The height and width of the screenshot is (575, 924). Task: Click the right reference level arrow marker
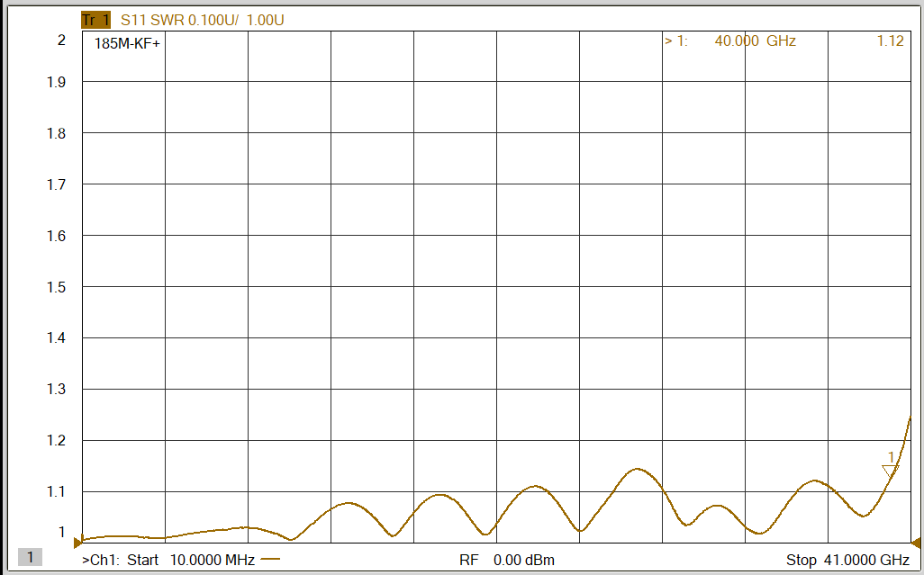click(x=915, y=542)
